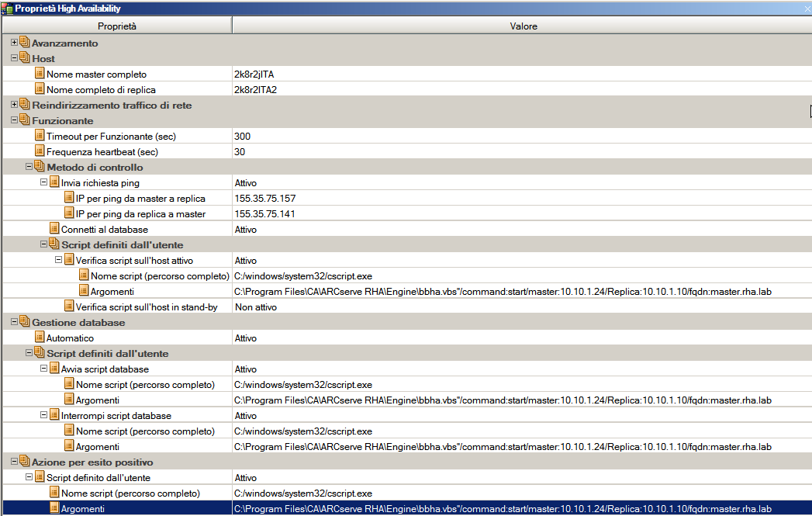
Task: Click the Connetti al database icon
Action: [x=54, y=229]
